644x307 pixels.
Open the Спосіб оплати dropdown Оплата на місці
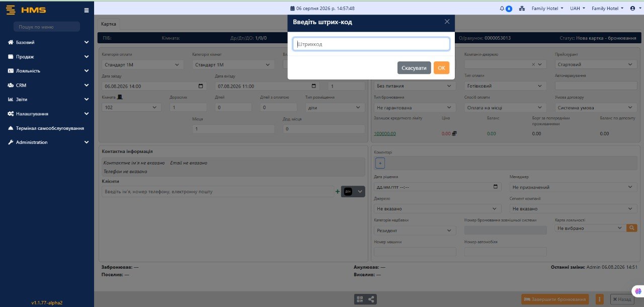[x=506, y=108]
